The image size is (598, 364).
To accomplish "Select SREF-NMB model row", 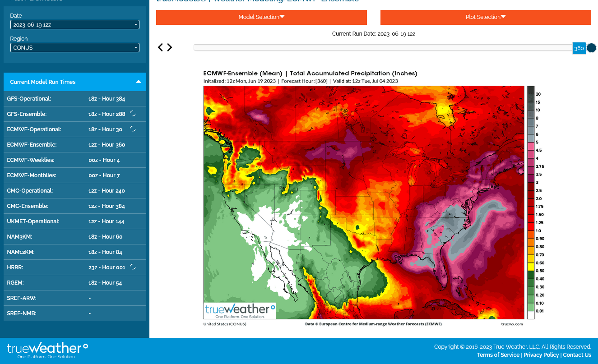I will coord(75,313).
